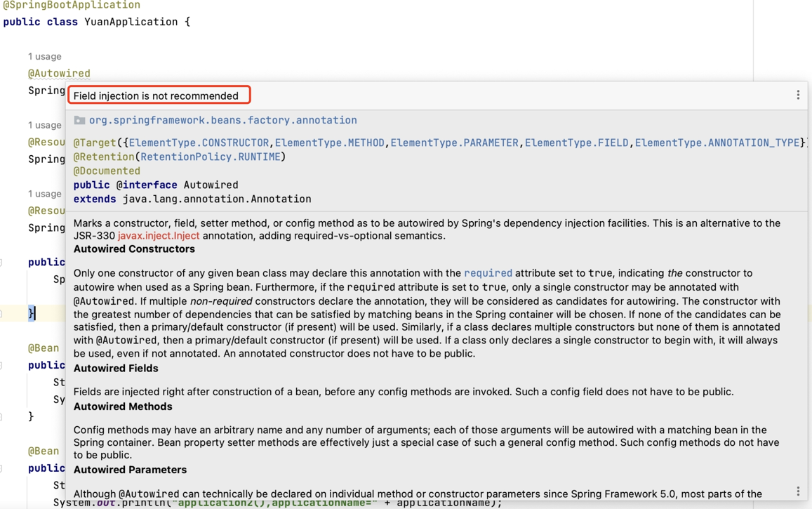812x509 pixels.
Task: Follow the ElementType.ANNOTATION_TYPE link
Action: point(717,143)
